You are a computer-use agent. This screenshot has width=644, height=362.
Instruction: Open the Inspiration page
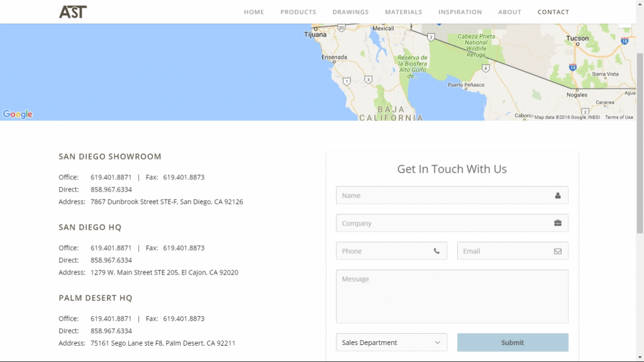[x=460, y=12]
